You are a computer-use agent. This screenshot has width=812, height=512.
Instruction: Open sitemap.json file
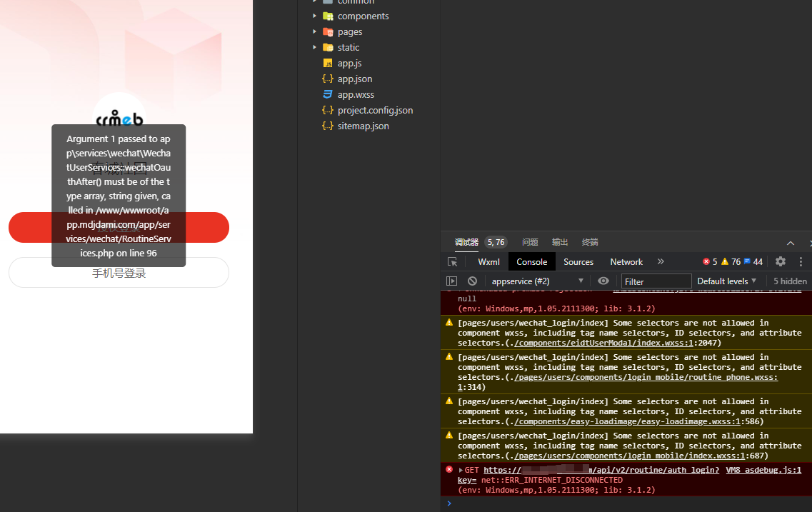coord(363,126)
